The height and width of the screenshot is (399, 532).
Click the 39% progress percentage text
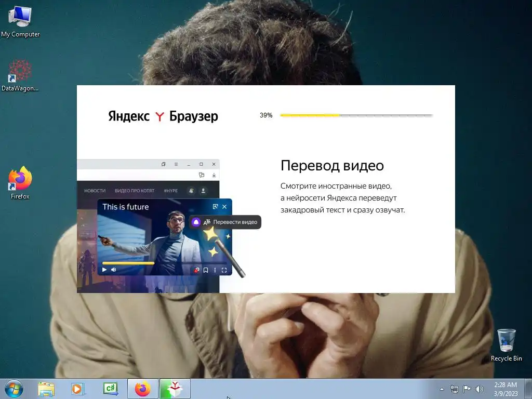click(x=266, y=115)
